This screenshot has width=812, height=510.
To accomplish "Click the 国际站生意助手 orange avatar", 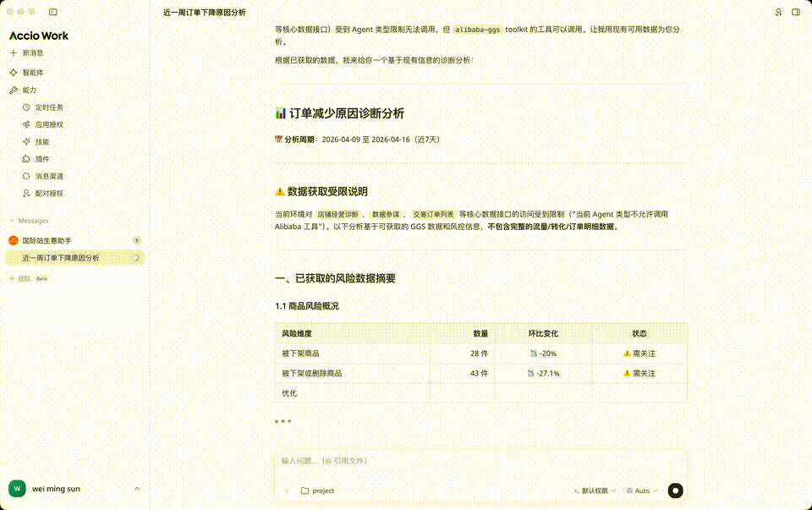I will [12, 240].
